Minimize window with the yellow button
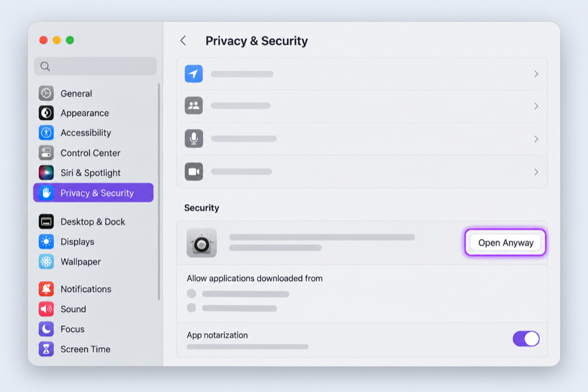The height and width of the screenshot is (392, 588). coord(56,40)
